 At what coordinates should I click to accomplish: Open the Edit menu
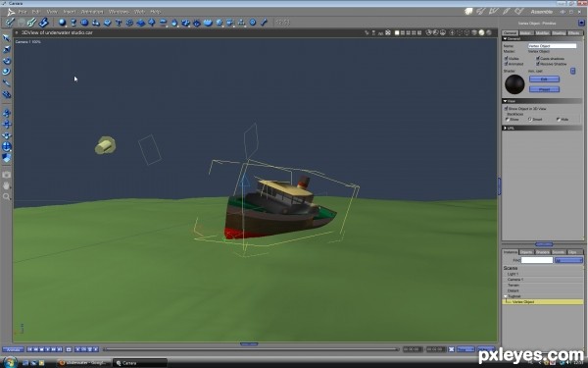click(36, 12)
